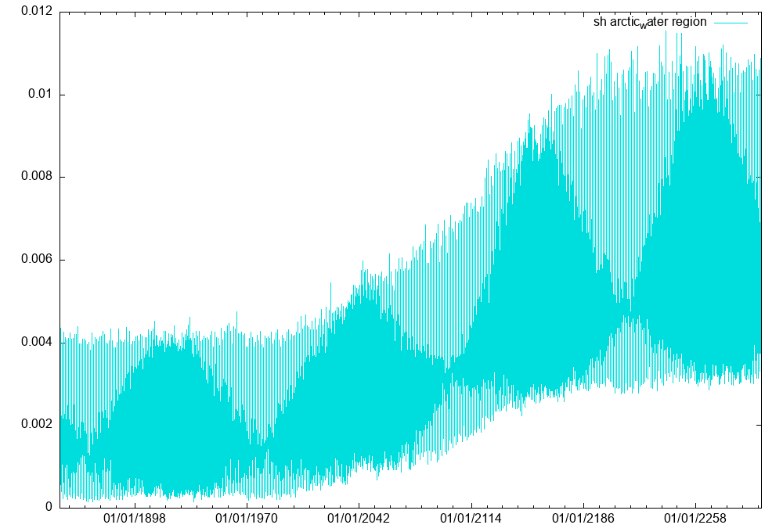Click the 01/01/2186 date label

click(583, 518)
